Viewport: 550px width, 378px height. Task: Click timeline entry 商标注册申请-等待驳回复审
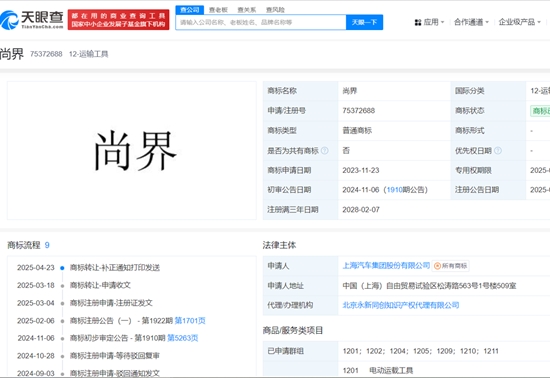114,356
